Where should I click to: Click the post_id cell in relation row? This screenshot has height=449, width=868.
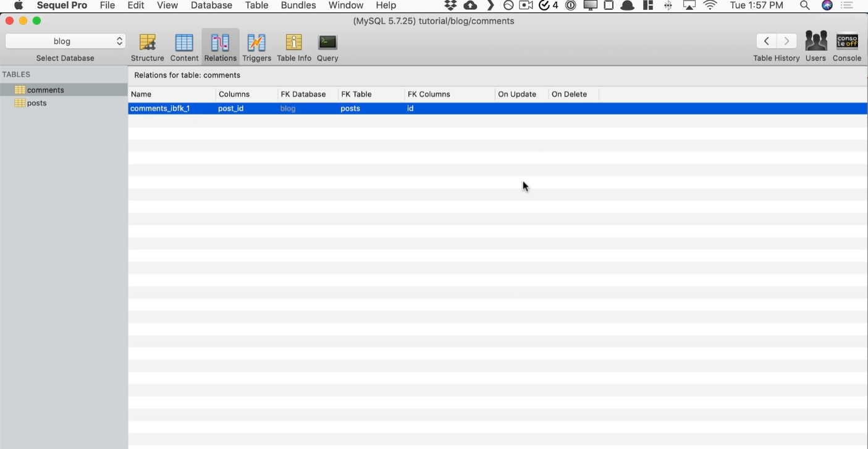(231, 108)
